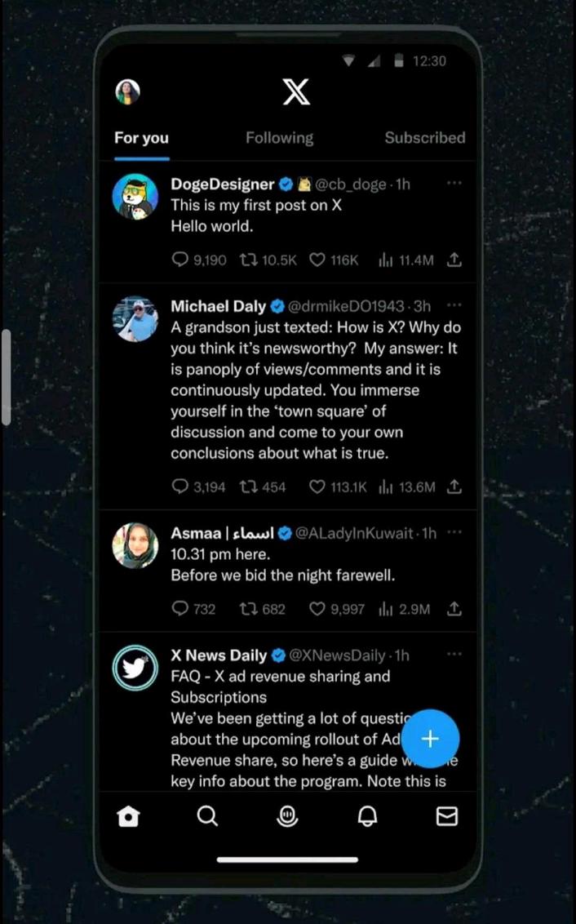
Task: Like DogeDesigner's first post
Action: [x=317, y=260]
